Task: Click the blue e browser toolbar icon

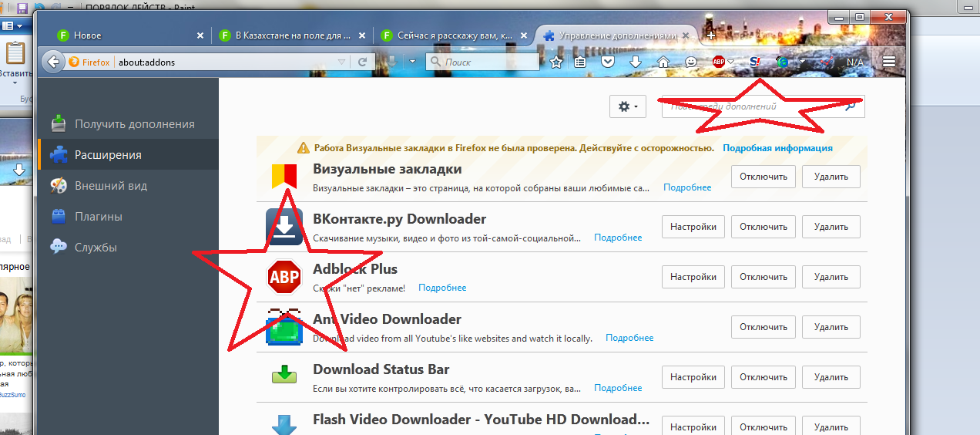Action: point(784,62)
